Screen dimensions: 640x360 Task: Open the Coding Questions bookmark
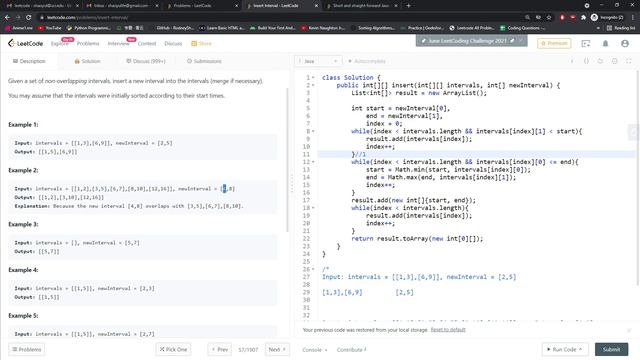click(522, 28)
